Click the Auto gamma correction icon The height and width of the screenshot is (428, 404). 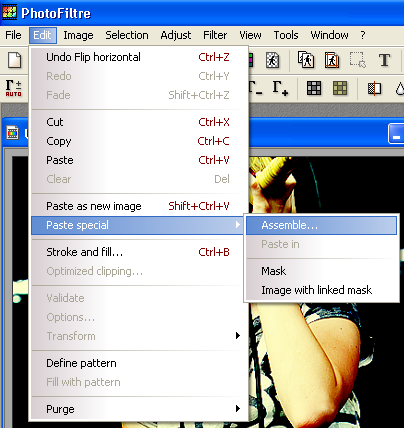pos(14,88)
